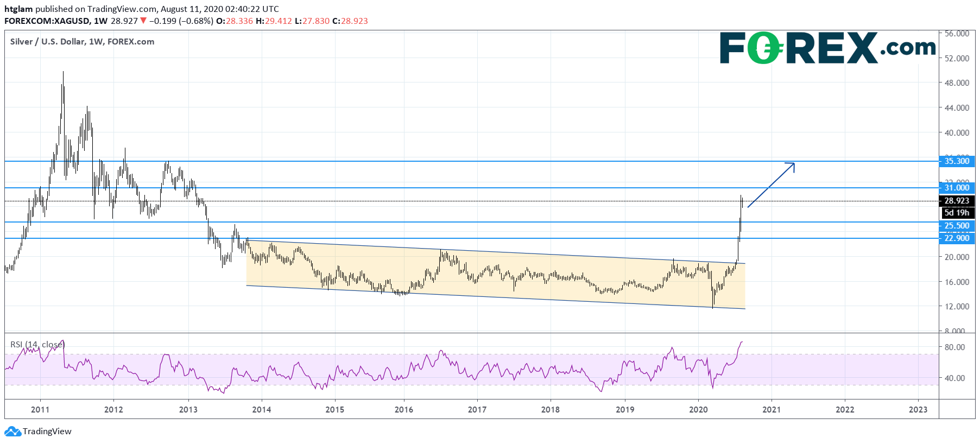Click the TradingView cloud logo icon
Image resolution: width=980 pixels, height=444 pixels.
12,432
